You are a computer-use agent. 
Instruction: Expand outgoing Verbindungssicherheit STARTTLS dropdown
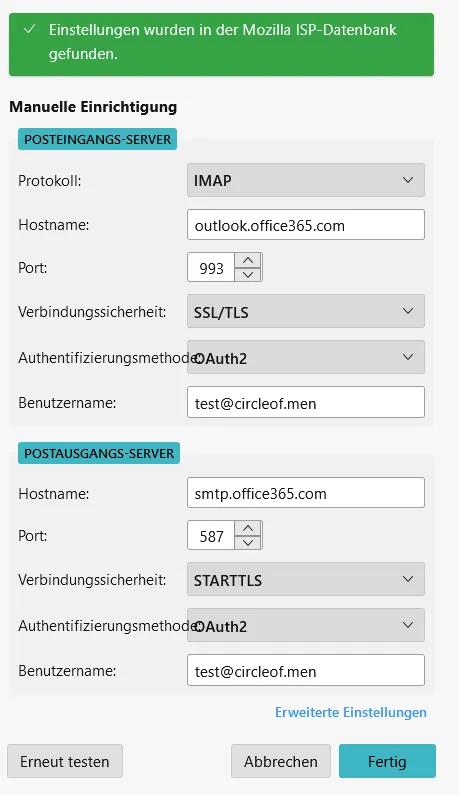306,579
